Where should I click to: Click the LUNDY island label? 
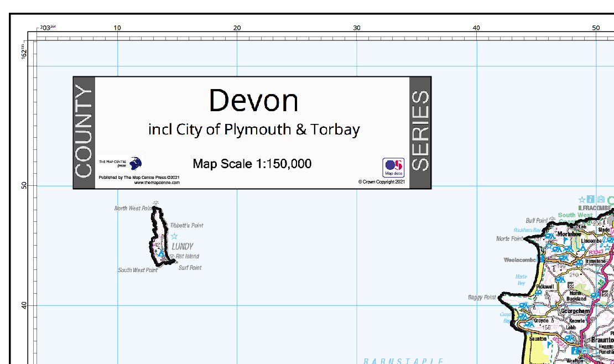[183, 247]
